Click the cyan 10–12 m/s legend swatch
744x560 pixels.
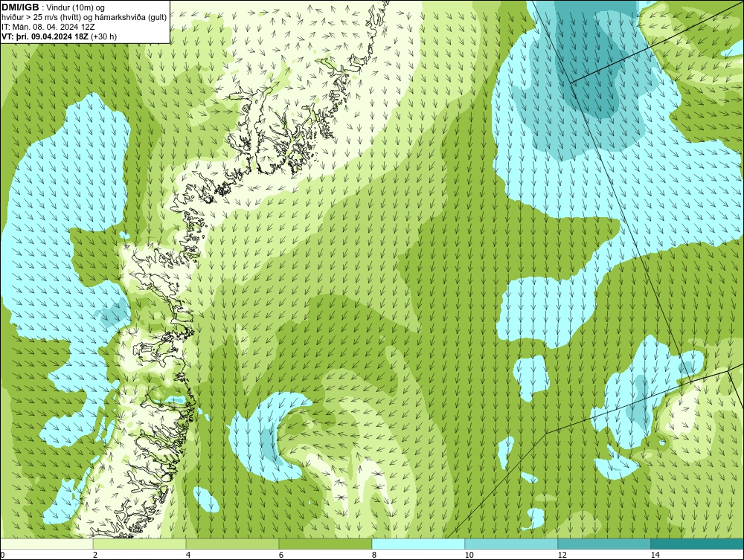(512, 544)
